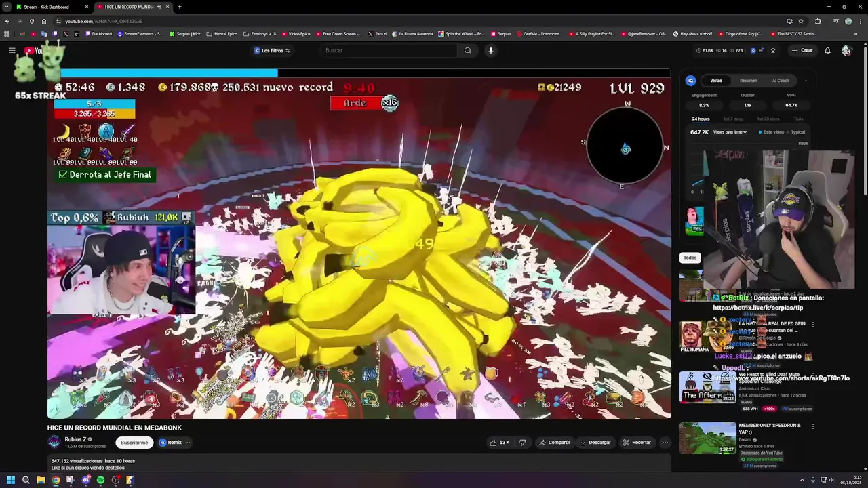Viewport: 868px width, 488px height.
Task: Mute the playing tab audio icon
Action: point(159,7)
